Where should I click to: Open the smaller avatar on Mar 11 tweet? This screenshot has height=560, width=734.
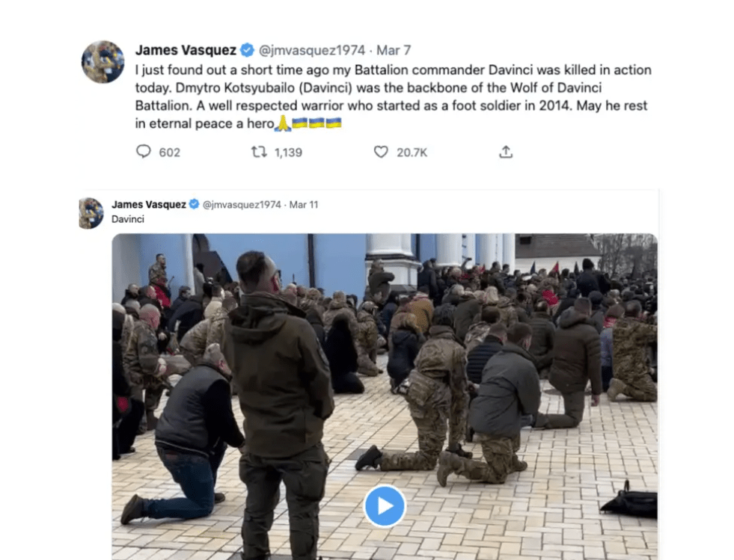[x=91, y=213]
